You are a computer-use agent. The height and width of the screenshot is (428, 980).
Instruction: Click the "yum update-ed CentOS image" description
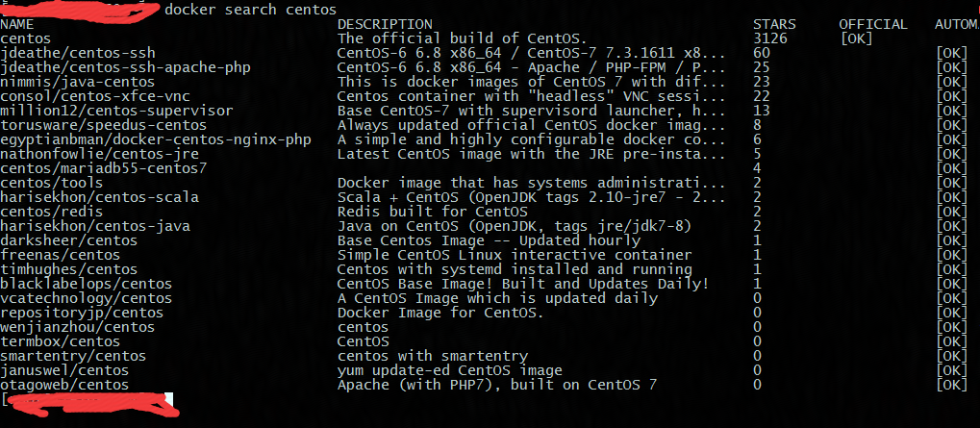(x=449, y=370)
